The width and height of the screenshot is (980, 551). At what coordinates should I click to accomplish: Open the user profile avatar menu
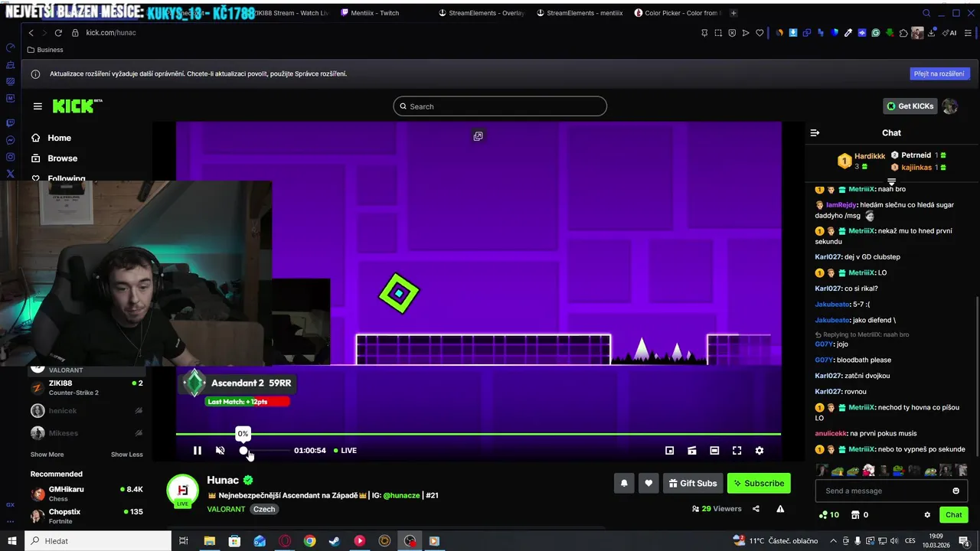[x=950, y=106]
